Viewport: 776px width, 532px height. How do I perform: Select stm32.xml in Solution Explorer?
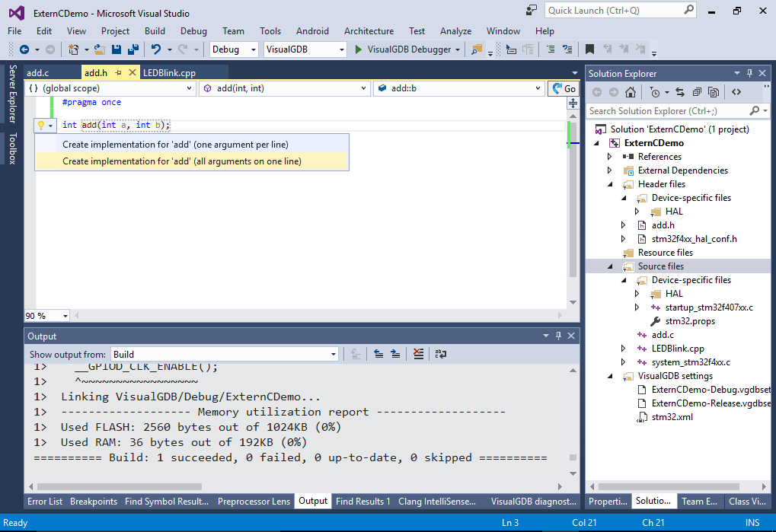click(672, 417)
